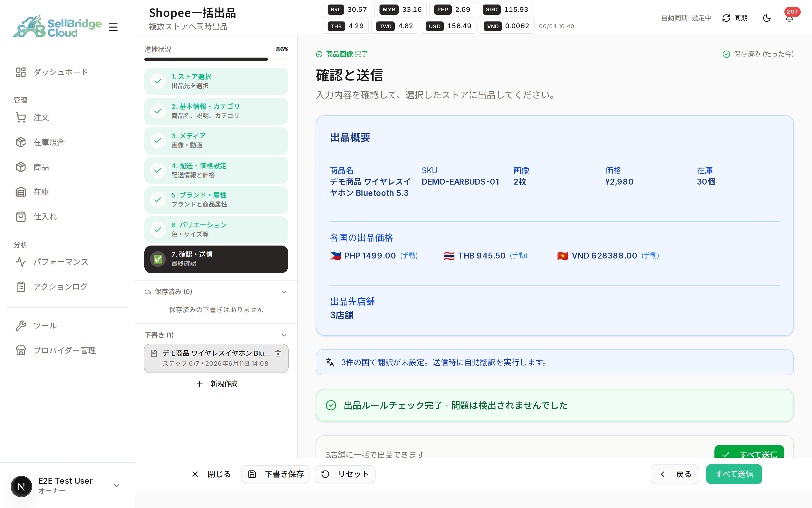This screenshot has height=508, width=812.
Task: Click the cloud icon beside 保存済み
Action: click(x=148, y=292)
